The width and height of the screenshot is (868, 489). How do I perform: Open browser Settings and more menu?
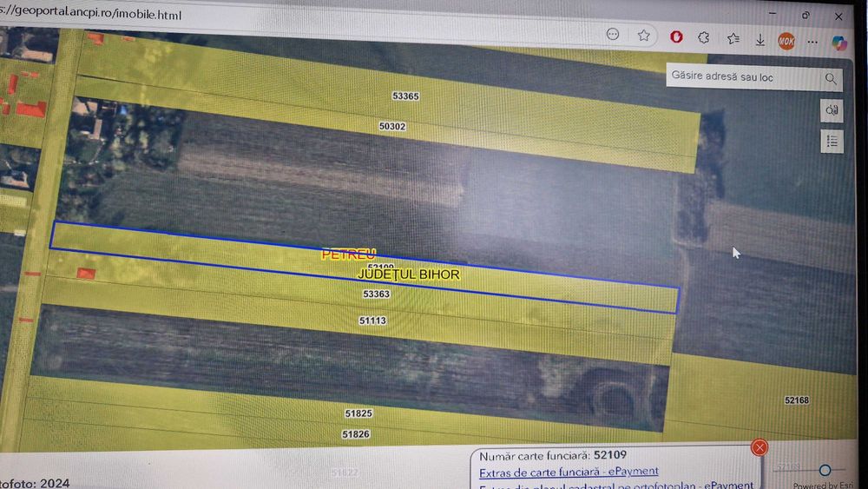tap(812, 42)
